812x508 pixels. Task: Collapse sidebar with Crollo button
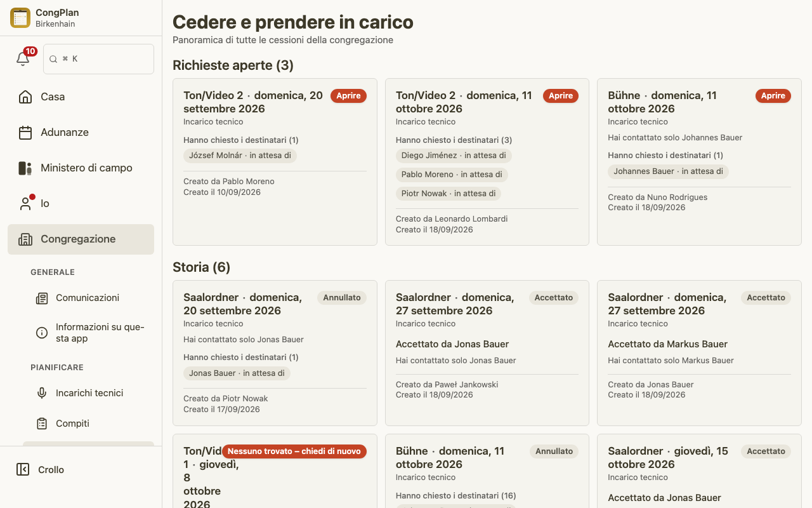(81, 470)
